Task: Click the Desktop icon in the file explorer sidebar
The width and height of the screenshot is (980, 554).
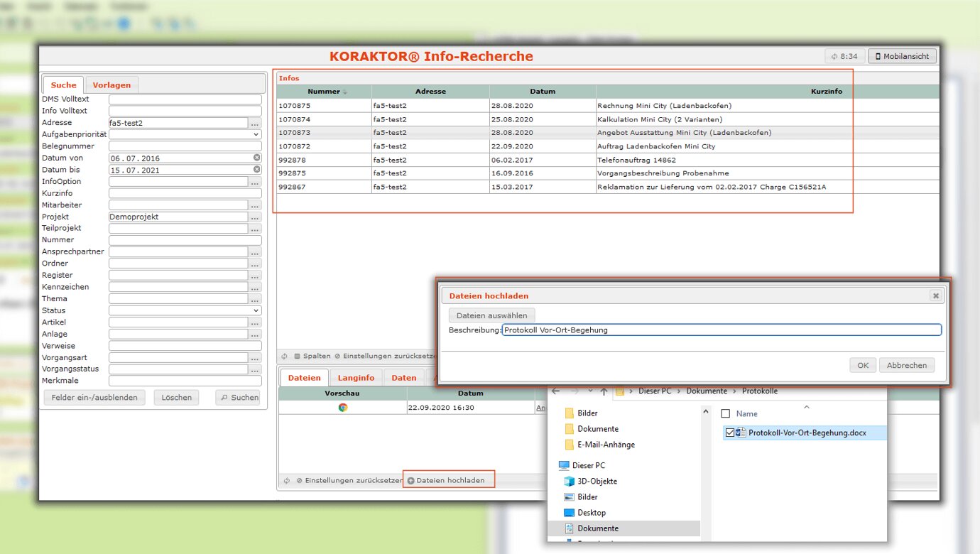Action: (568, 513)
